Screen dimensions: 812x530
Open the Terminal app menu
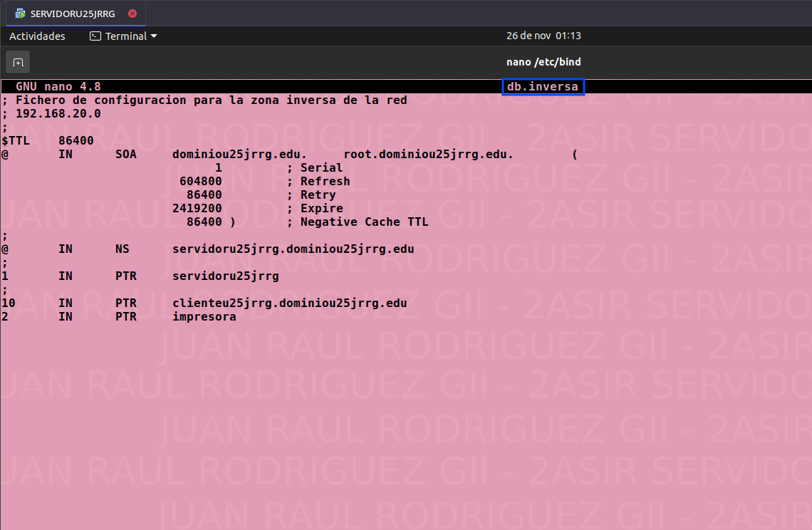(123, 36)
